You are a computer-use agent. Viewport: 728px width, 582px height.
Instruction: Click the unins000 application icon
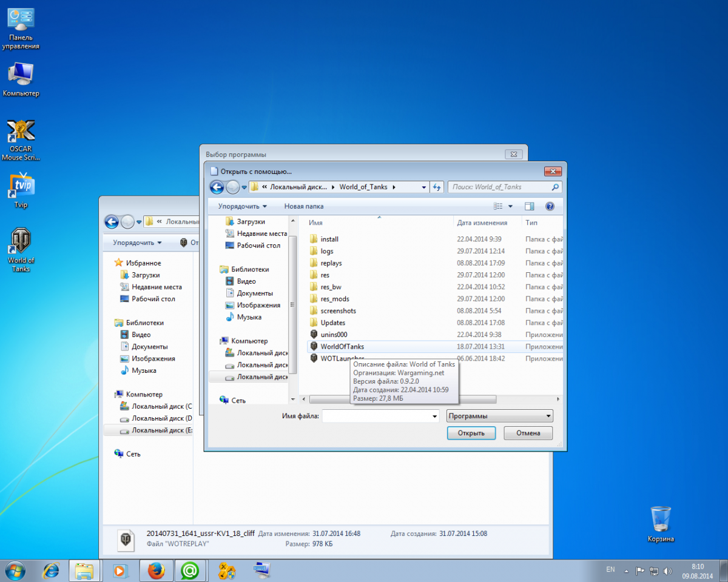[x=314, y=335]
